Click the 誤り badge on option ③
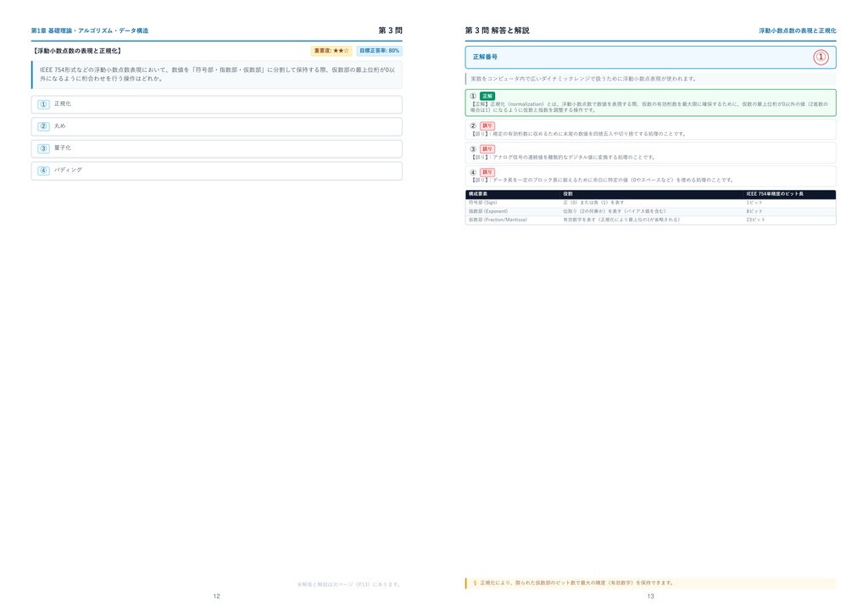868x614 pixels. 487,149
